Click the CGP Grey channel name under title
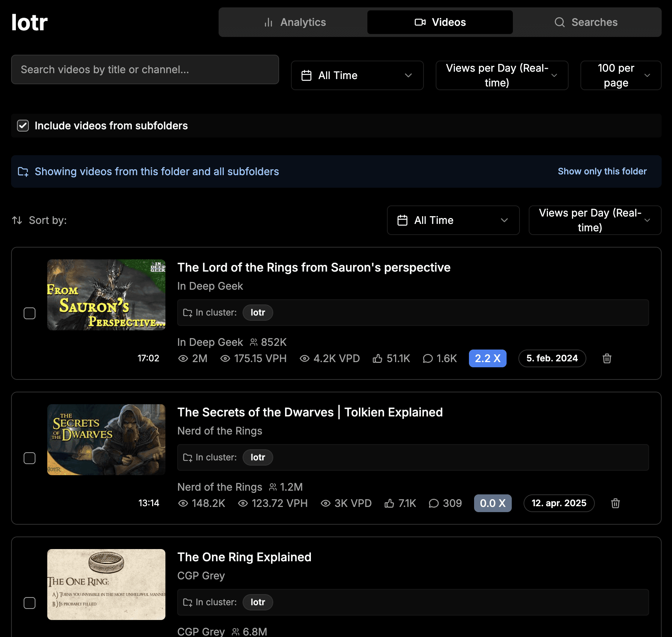 tap(201, 576)
